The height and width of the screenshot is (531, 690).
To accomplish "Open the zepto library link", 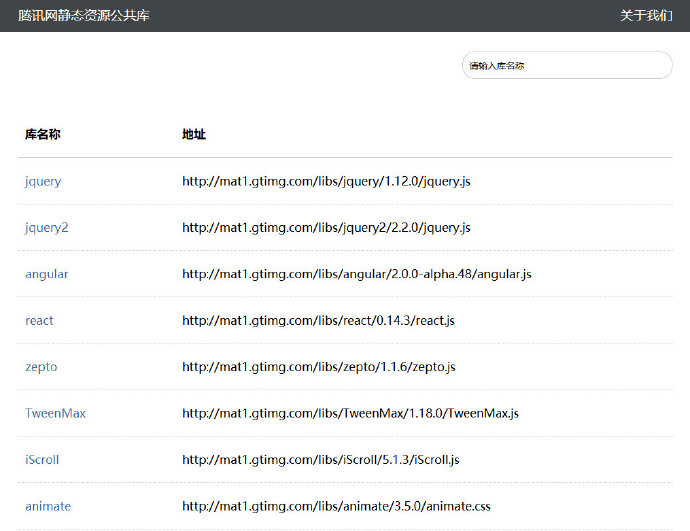I will 41,367.
